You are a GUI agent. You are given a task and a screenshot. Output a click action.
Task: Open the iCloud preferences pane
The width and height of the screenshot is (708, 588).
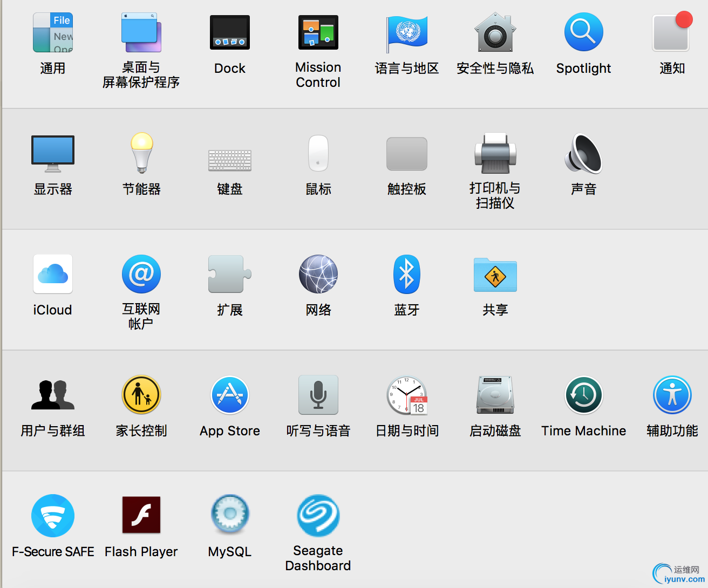pos(53,274)
